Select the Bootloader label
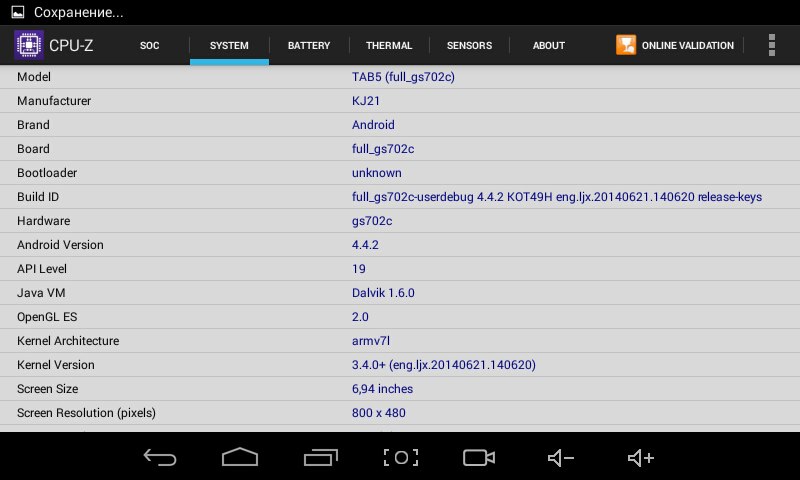The height and width of the screenshot is (480, 800). (47, 172)
